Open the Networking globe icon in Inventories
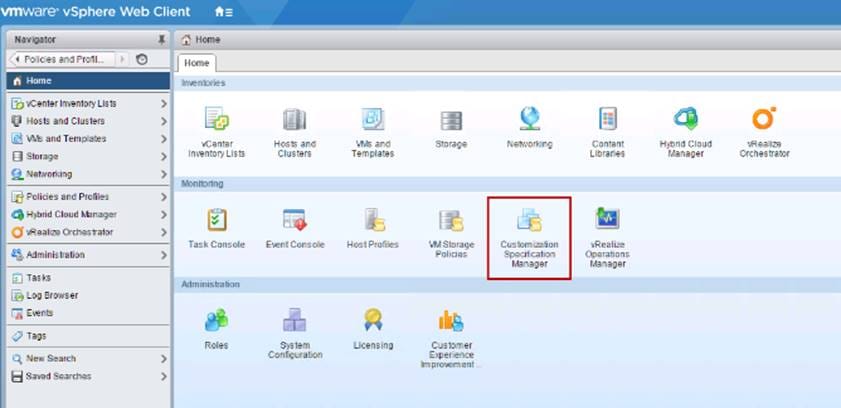 click(529, 118)
